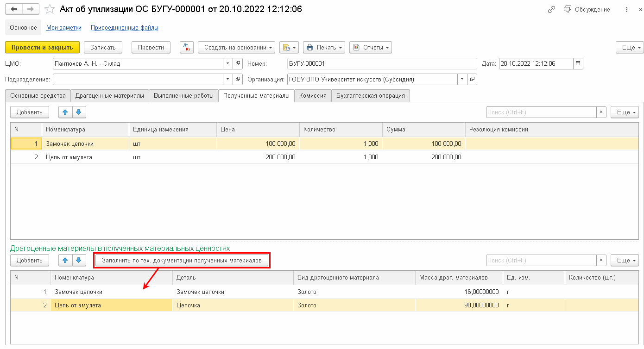Edit the Номер field
The width and height of the screenshot is (644, 349).
pyautogui.click(x=382, y=64)
